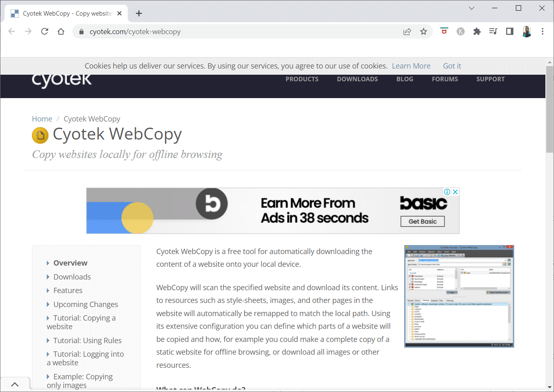Screen dimensions: 554x392
Task: Click the page vertical scrollbar thumb
Action: (x=549, y=109)
